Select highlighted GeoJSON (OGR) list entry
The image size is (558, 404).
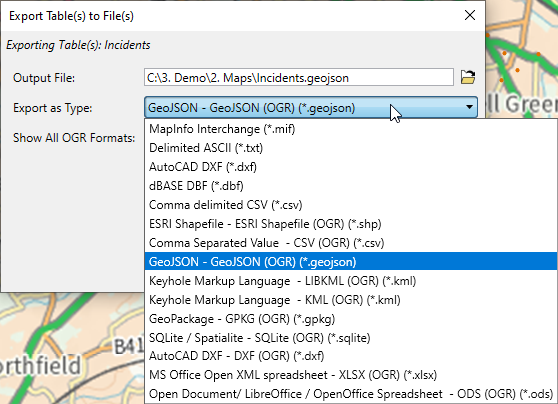click(x=351, y=262)
